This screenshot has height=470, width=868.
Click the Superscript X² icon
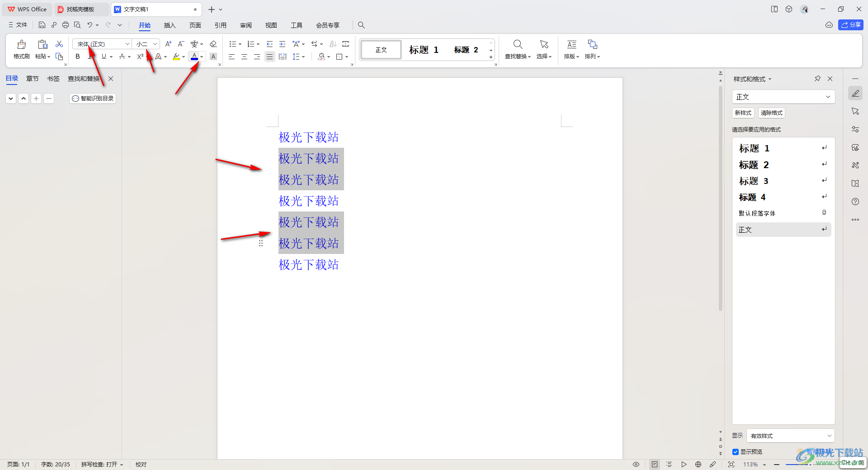140,56
